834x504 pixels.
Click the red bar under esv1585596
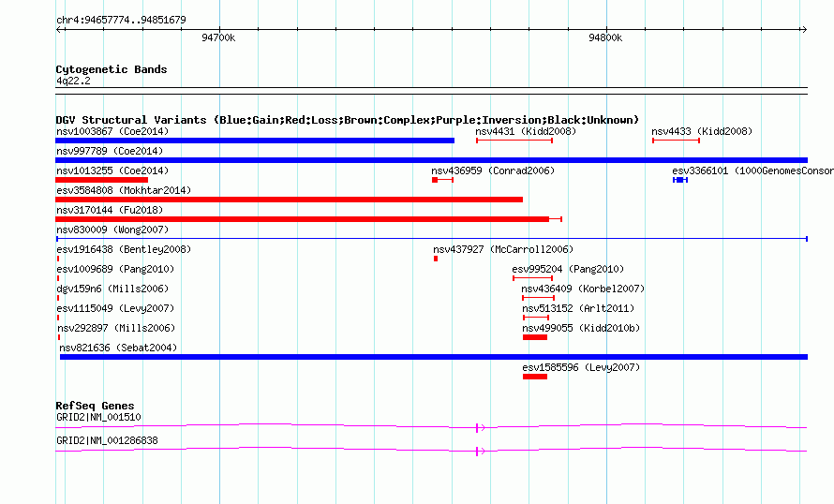tap(535, 377)
